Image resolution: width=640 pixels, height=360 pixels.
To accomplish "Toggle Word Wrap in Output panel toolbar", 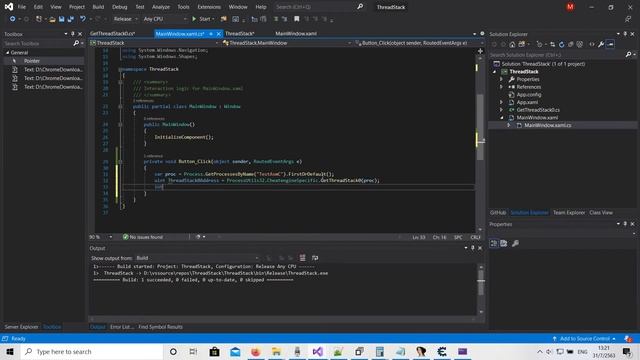I will (x=315, y=258).
